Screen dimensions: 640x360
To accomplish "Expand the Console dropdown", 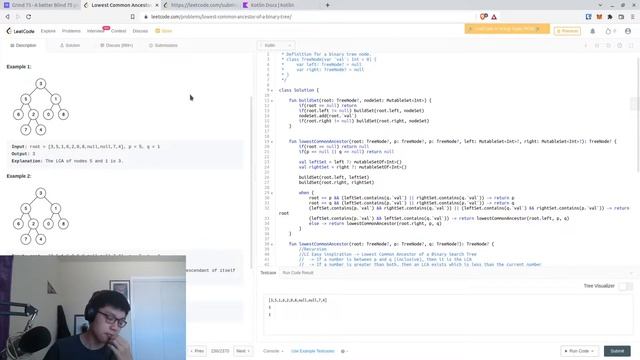I will tap(273, 351).
